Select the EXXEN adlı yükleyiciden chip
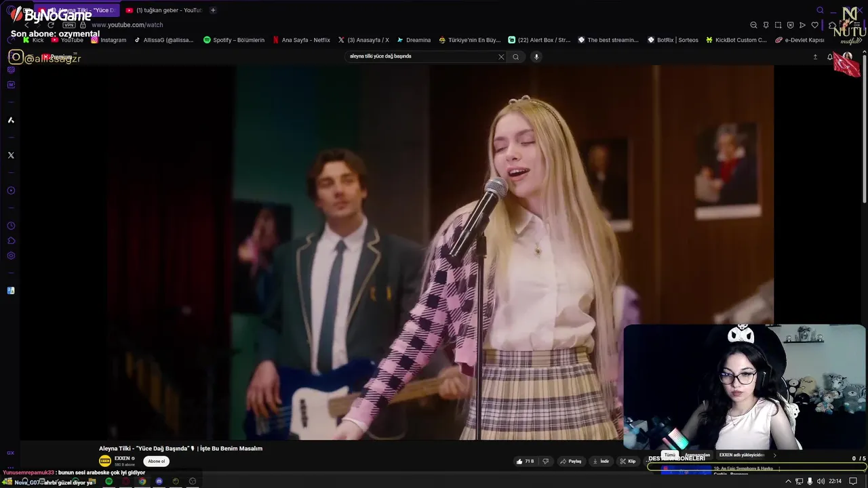The width and height of the screenshot is (868, 488). 741,455
